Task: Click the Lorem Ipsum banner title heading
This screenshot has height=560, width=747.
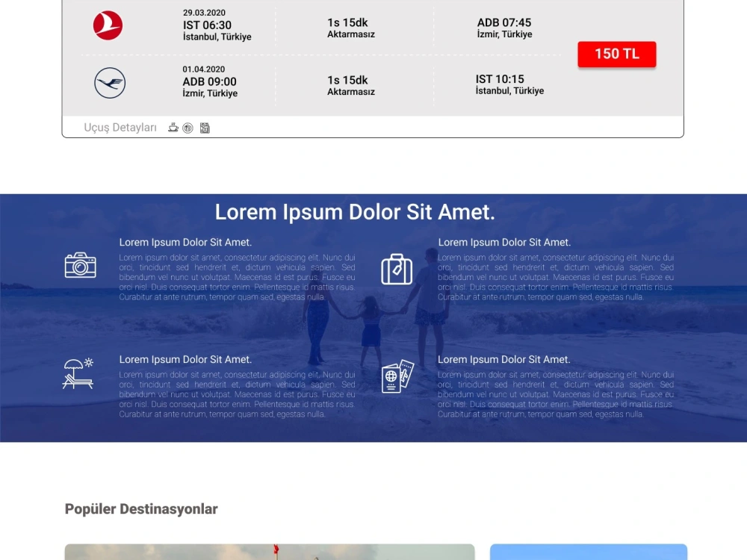Action: click(355, 212)
